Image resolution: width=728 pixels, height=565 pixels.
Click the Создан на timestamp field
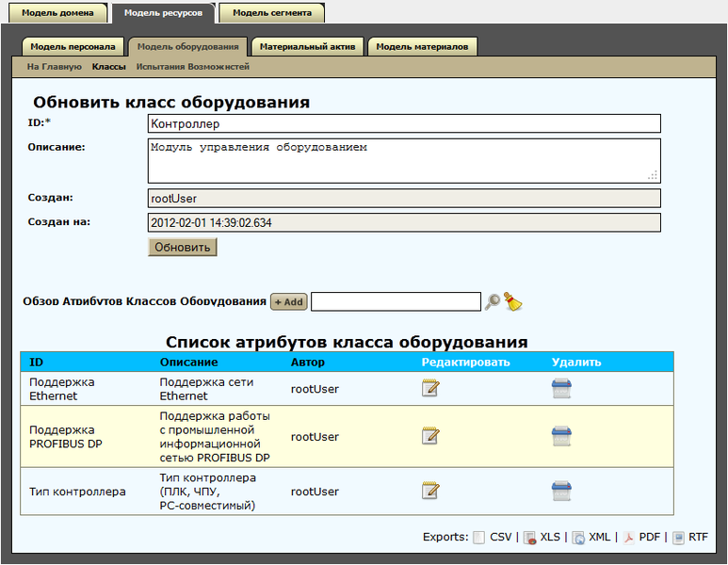pyautogui.click(x=404, y=222)
